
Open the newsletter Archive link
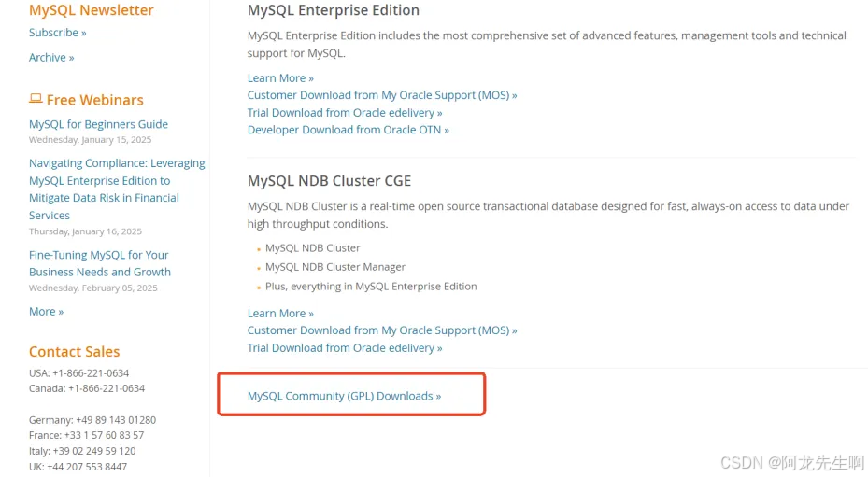[x=51, y=58]
